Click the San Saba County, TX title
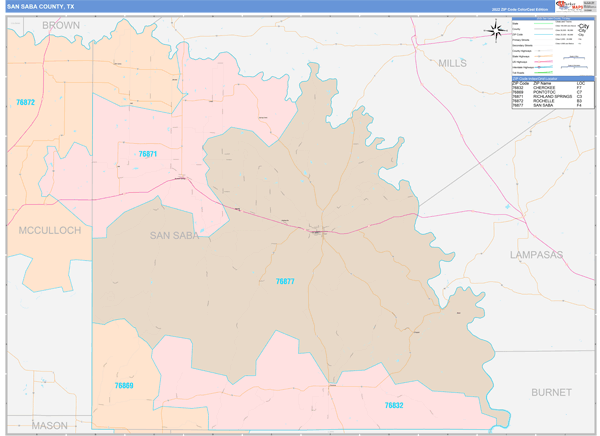Image resolution: width=600 pixels, height=436 pixels. click(x=41, y=7)
